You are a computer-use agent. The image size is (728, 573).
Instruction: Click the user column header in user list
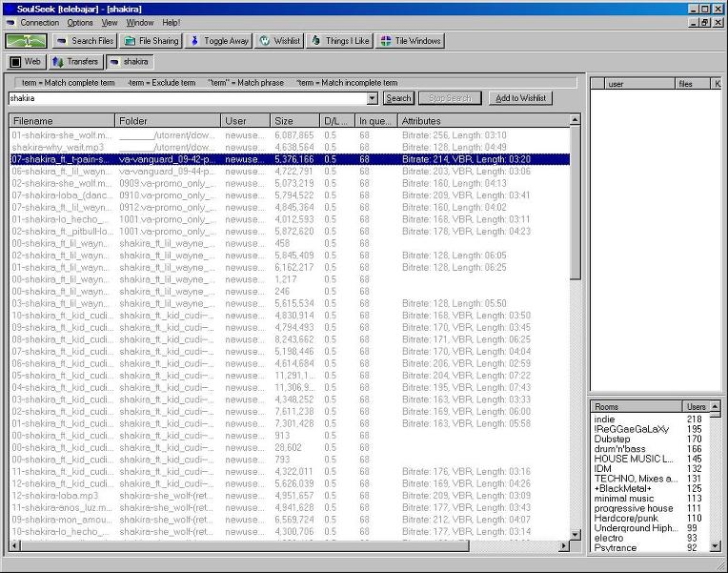click(639, 84)
